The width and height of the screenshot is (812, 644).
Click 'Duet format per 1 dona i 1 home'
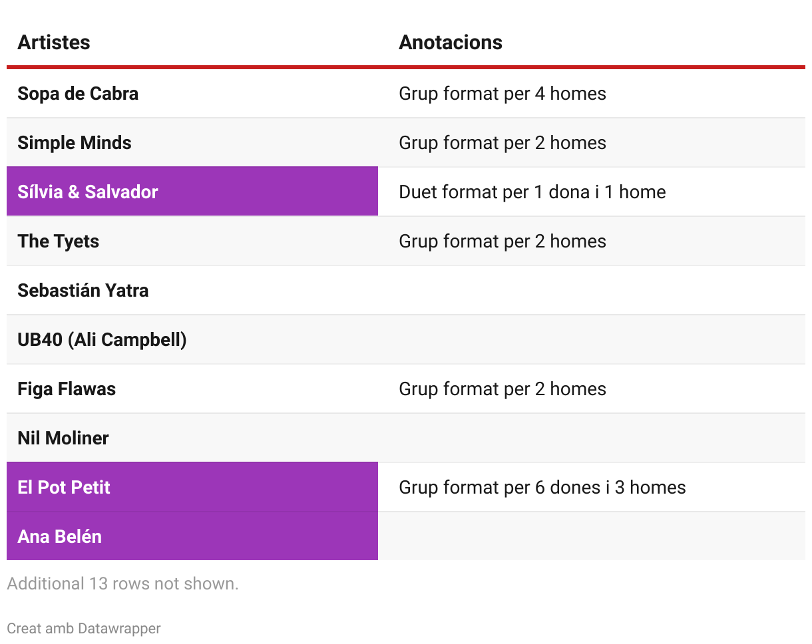click(532, 192)
